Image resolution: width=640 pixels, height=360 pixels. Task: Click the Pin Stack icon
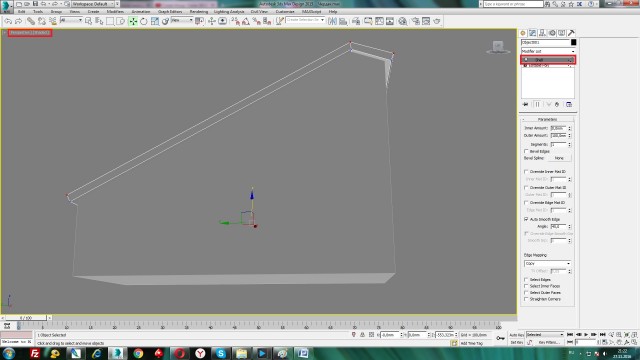click(525, 104)
